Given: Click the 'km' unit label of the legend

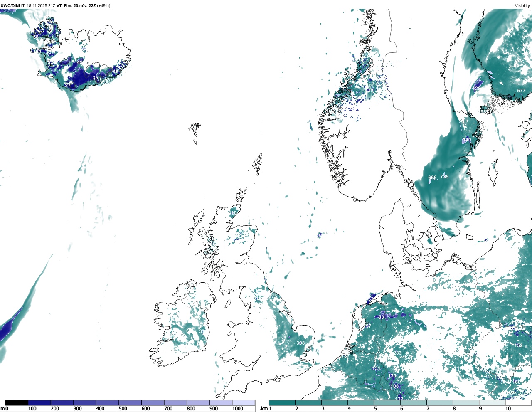Looking at the screenshot, I should click(264, 409).
